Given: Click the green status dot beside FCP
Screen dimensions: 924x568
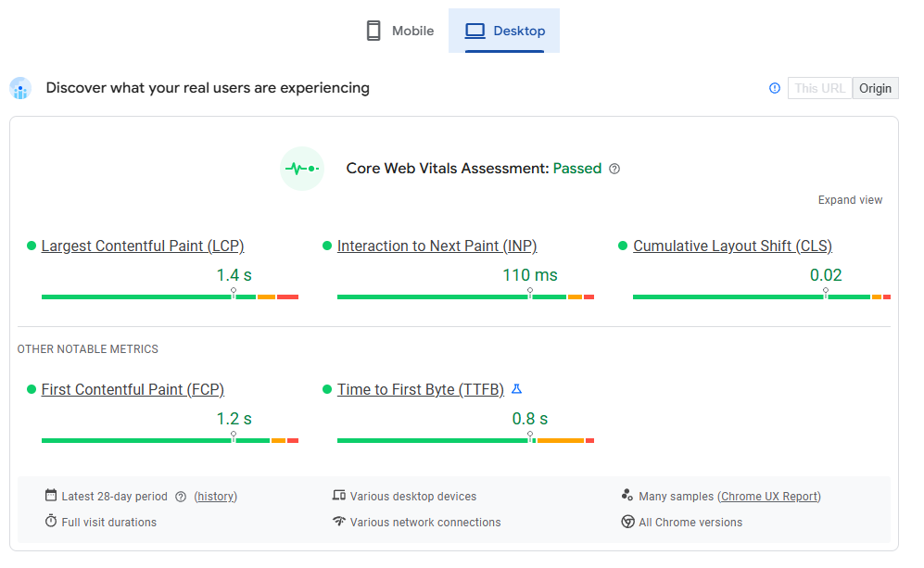Looking at the screenshot, I should [x=32, y=389].
